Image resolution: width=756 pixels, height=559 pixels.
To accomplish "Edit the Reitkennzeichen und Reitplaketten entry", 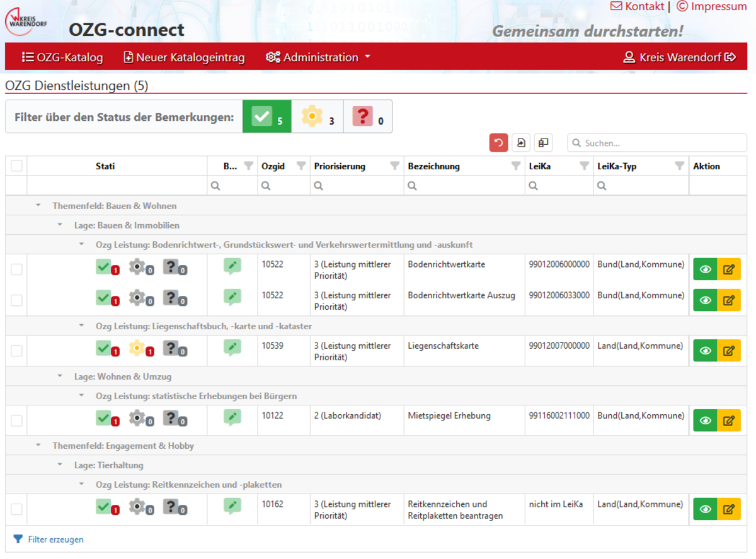I will [729, 509].
